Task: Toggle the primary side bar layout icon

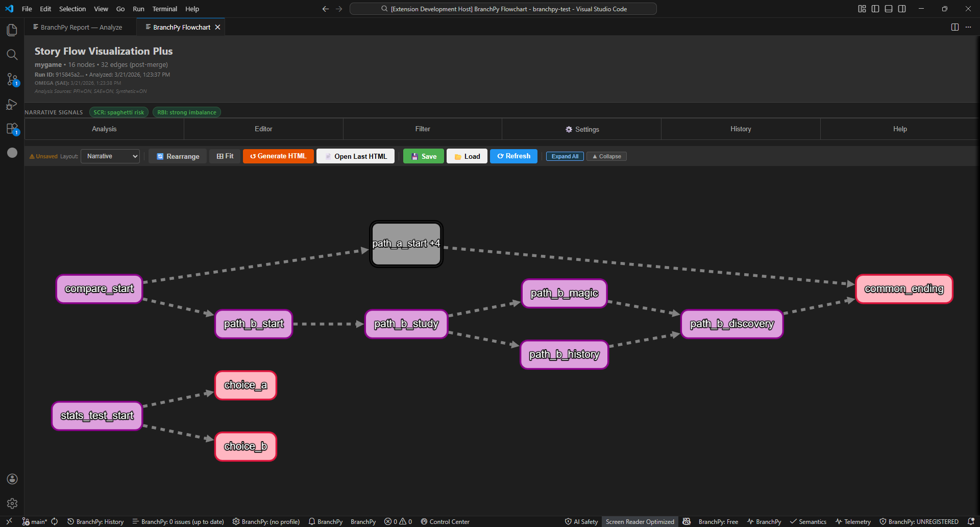Action: (875, 9)
